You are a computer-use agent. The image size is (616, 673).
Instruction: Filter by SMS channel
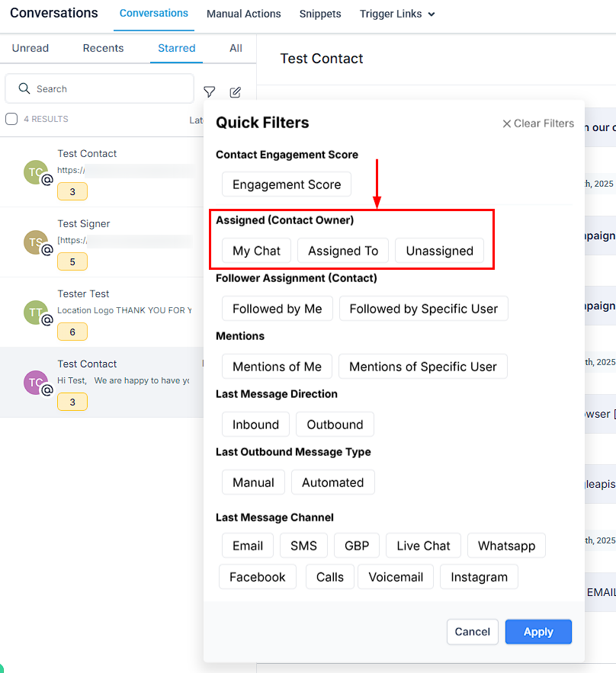click(303, 546)
